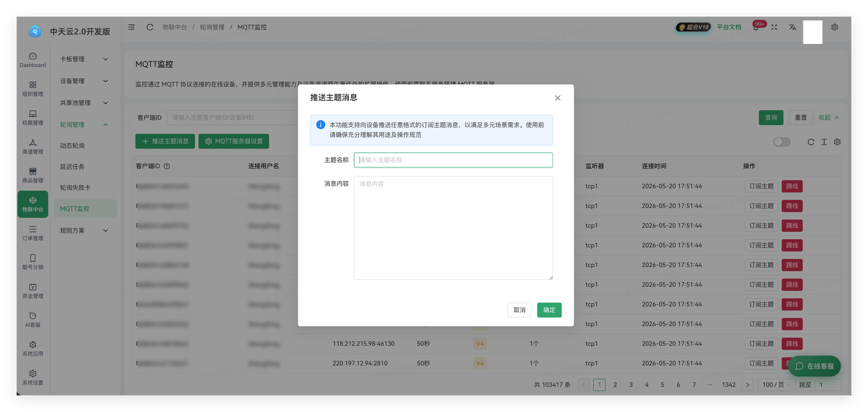
Task: Collapse the 轮询管理 menu
Action: [x=84, y=125]
